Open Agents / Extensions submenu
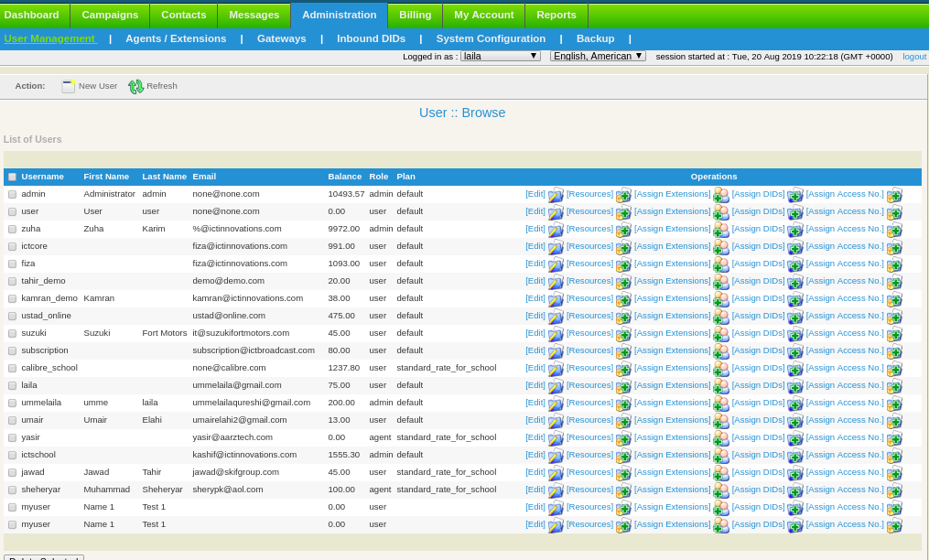 (x=176, y=39)
